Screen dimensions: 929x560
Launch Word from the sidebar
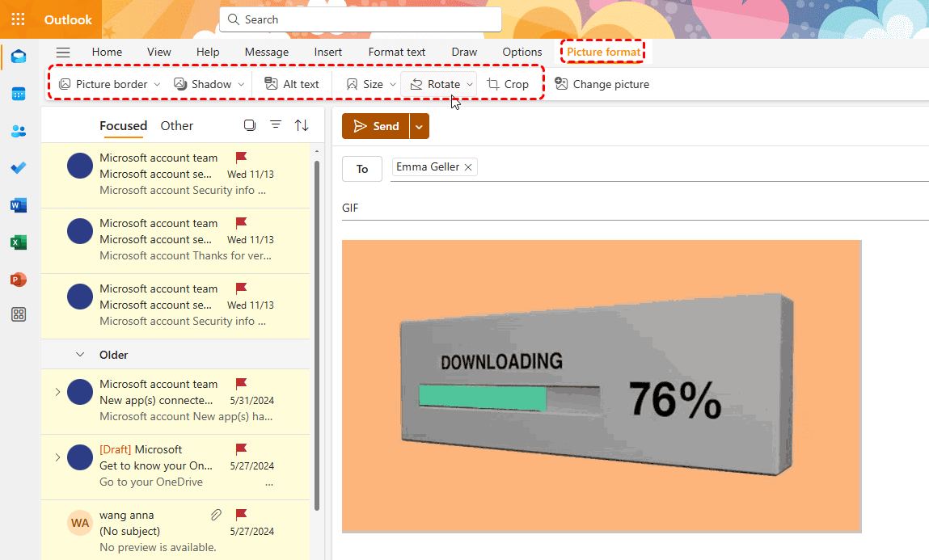tap(19, 205)
